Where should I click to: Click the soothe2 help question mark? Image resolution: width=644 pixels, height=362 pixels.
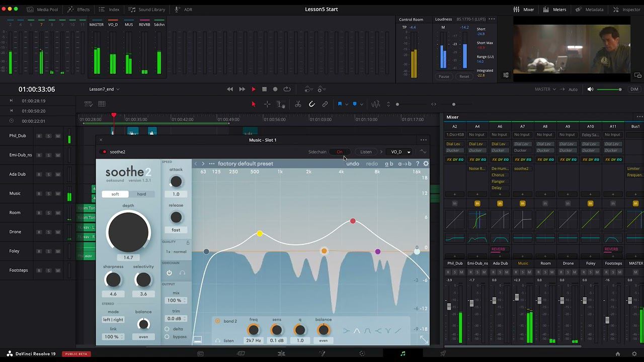coord(417,163)
